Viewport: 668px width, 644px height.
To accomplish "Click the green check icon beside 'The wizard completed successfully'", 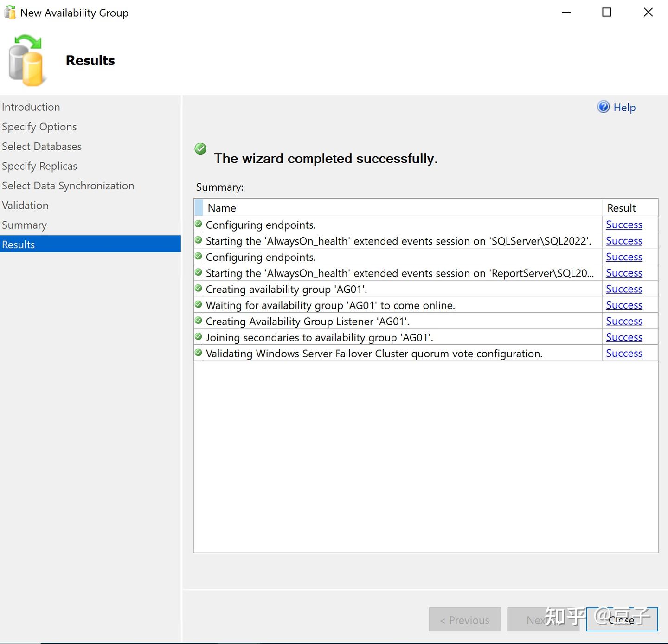I will (x=200, y=149).
